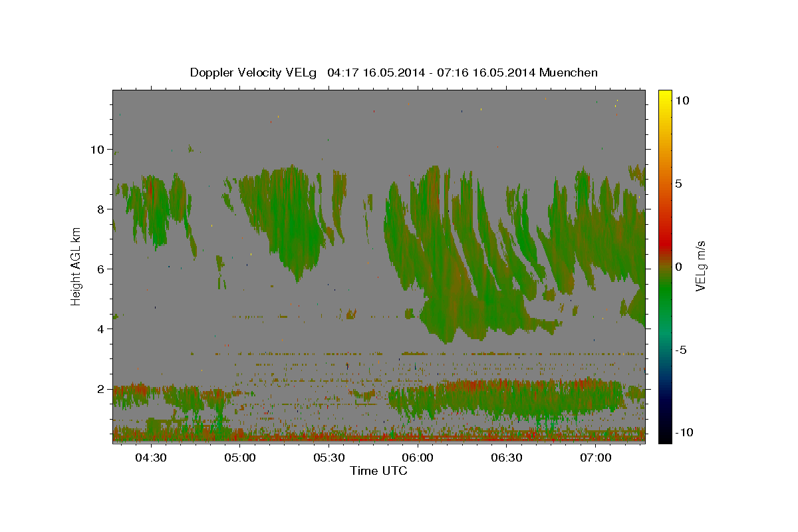The image size is (798, 532).
Task: Click the 05:00 time tick label
Action: click(240, 458)
